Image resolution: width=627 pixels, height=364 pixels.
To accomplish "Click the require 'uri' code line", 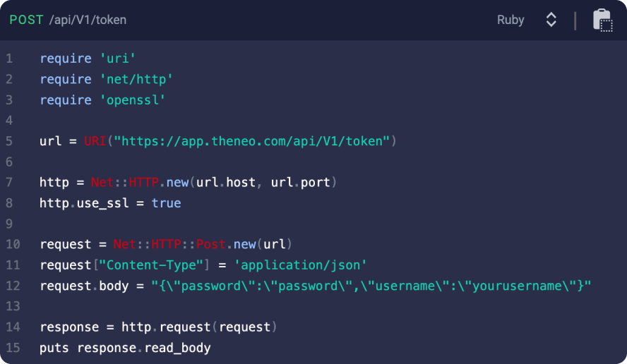I will click(x=88, y=59).
